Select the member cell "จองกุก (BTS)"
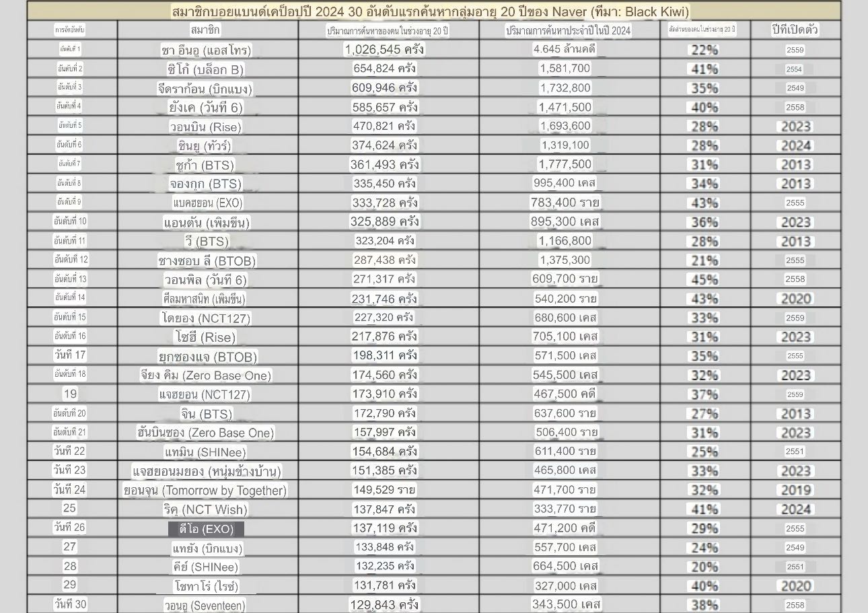 point(205,184)
